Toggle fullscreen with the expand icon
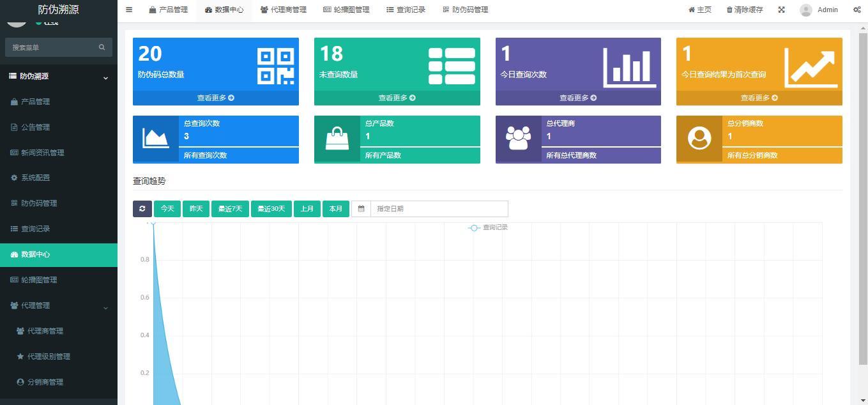This screenshot has height=405, width=868. click(781, 10)
